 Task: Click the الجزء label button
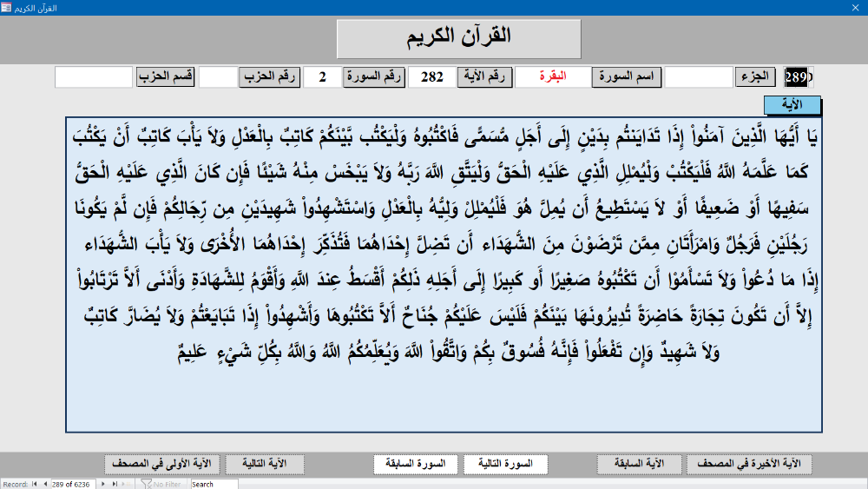[x=755, y=77]
